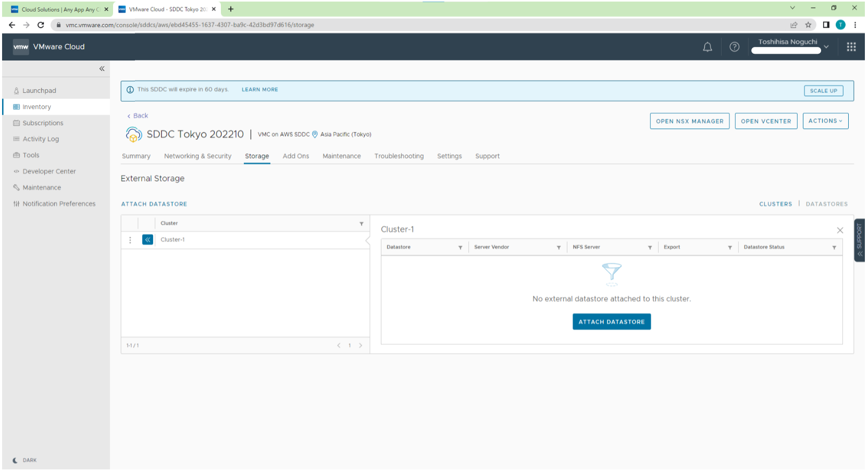Image resolution: width=868 pixels, height=472 pixels.
Task: Open the Troubleshooting tab
Action: pyautogui.click(x=399, y=156)
